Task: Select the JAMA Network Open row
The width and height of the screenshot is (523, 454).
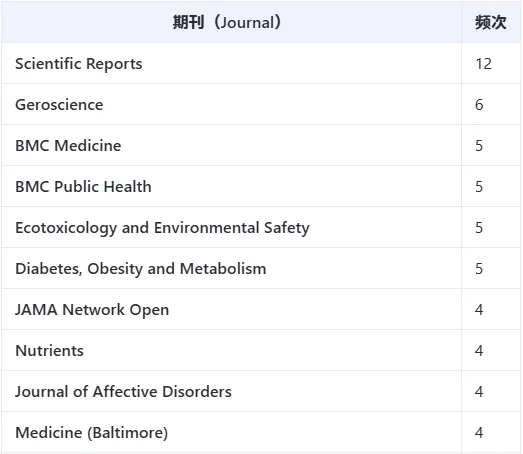Action: click(x=261, y=310)
